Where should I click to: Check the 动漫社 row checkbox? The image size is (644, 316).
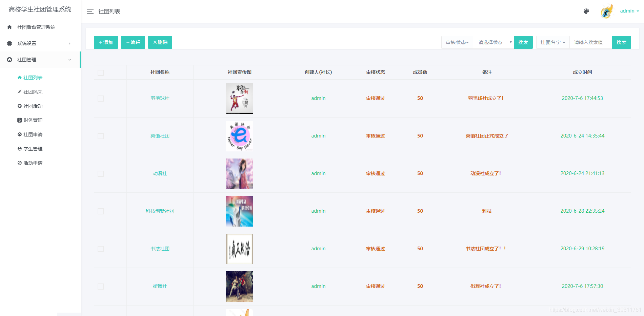click(101, 174)
